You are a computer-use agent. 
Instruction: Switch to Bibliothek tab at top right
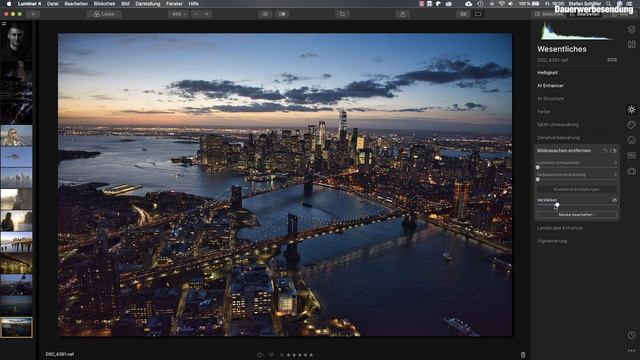pos(550,14)
